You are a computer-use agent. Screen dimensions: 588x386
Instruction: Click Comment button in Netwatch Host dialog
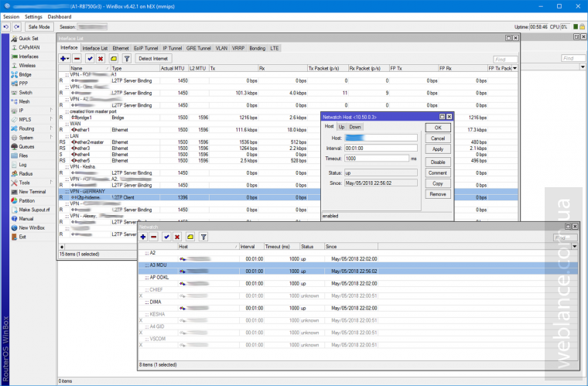[x=438, y=173]
